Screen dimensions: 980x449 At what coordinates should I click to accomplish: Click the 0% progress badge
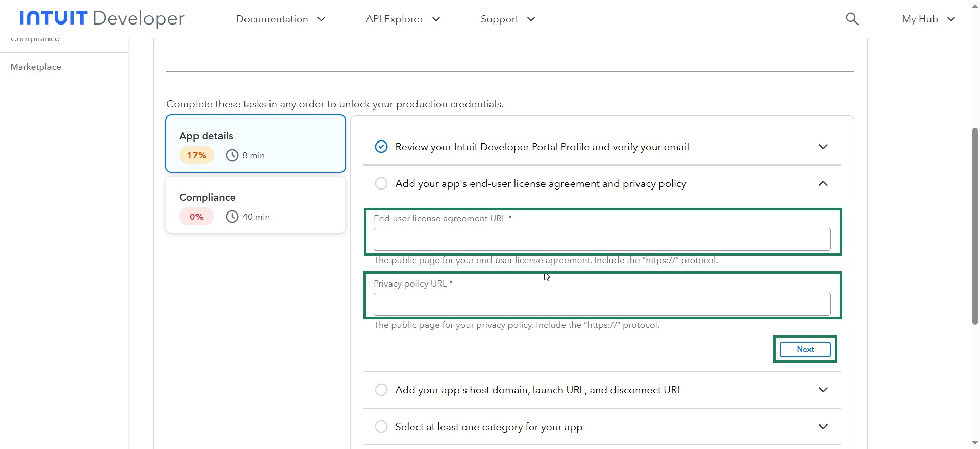pyautogui.click(x=197, y=217)
